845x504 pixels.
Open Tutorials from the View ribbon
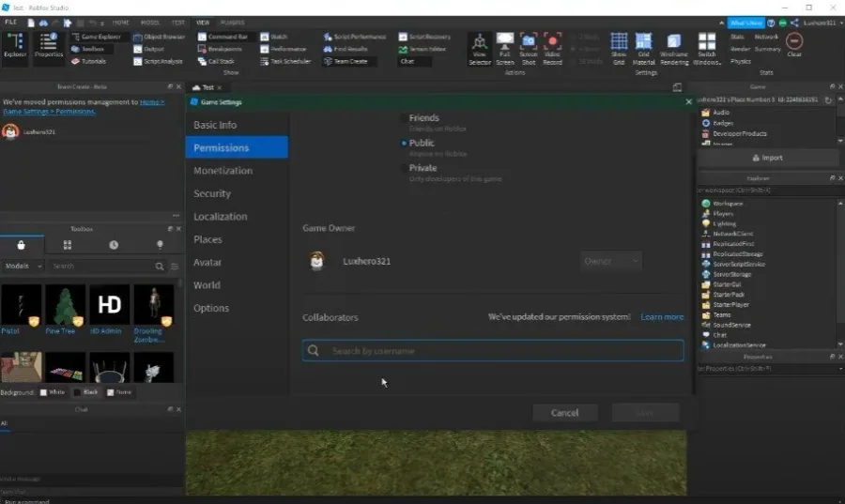coord(89,61)
